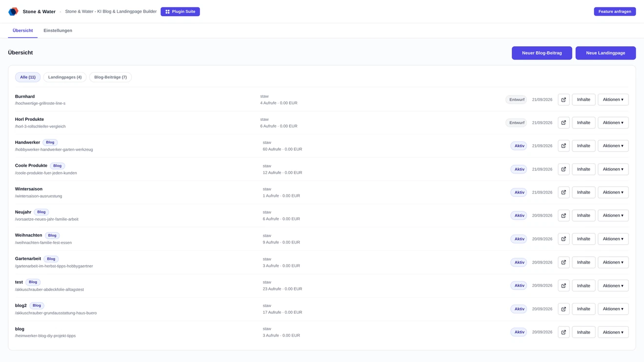Open external link for the last row named blog
Image resolution: width=644 pixels, height=362 pixels.
tap(563, 332)
